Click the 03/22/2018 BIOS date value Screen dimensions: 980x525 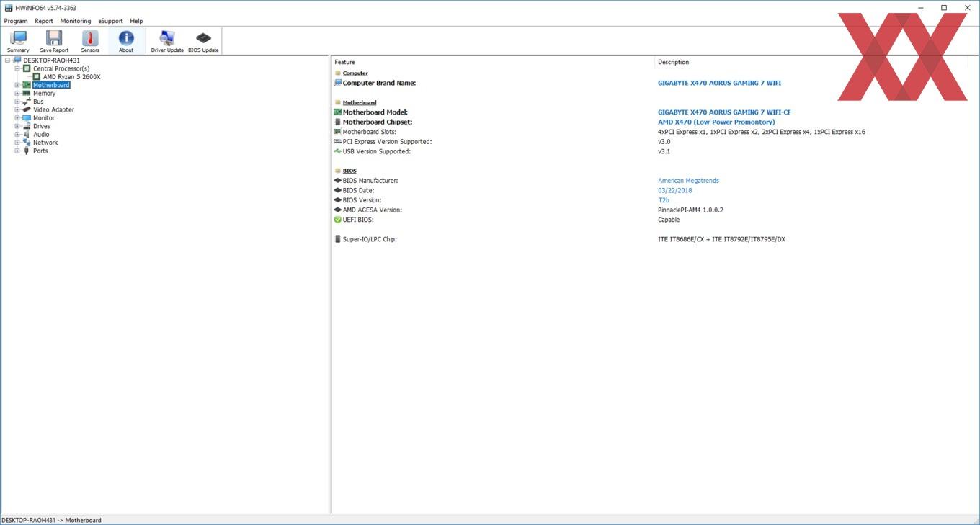[x=675, y=191]
